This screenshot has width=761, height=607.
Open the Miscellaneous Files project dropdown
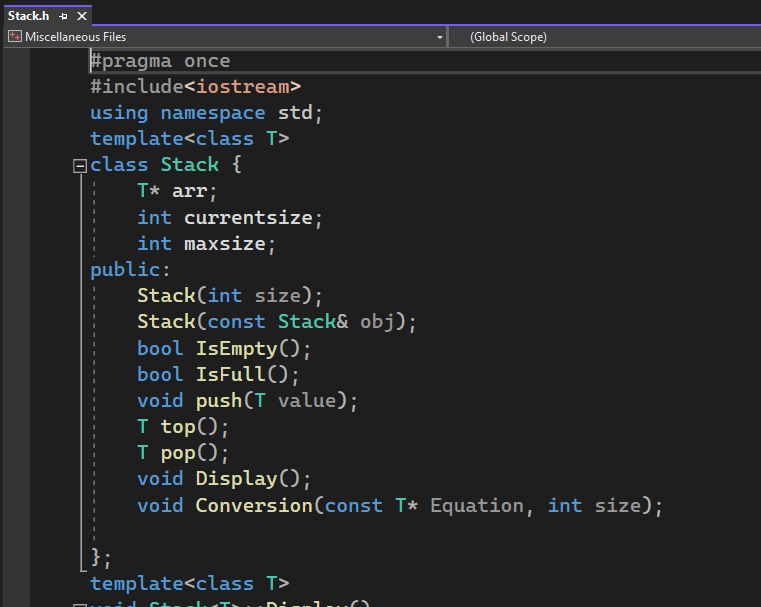tap(440, 37)
